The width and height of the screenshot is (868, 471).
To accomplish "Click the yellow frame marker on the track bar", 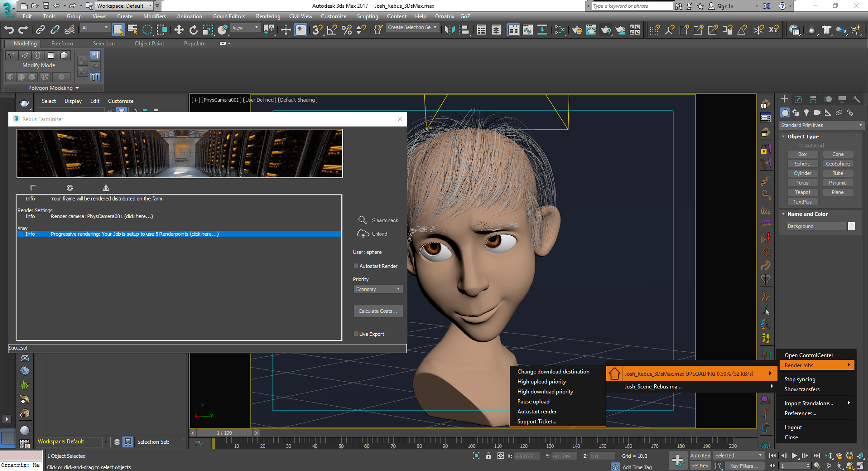I will 213,443.
